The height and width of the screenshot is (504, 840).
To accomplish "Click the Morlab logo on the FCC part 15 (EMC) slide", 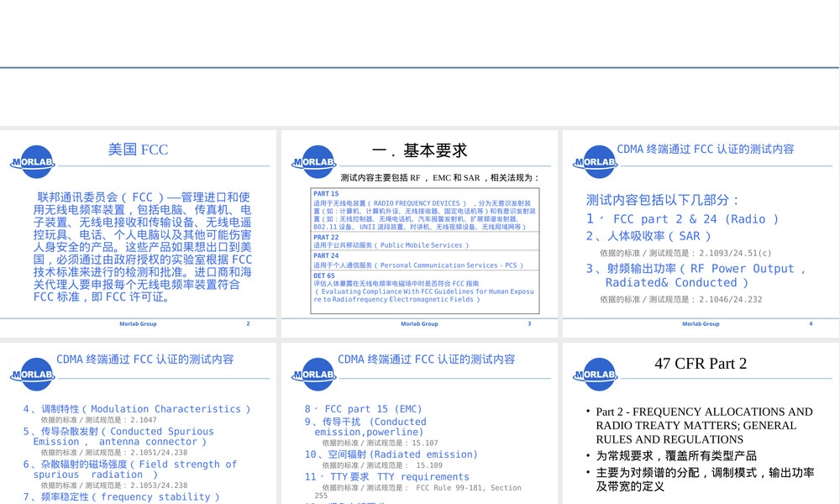I will click(314, 375).
